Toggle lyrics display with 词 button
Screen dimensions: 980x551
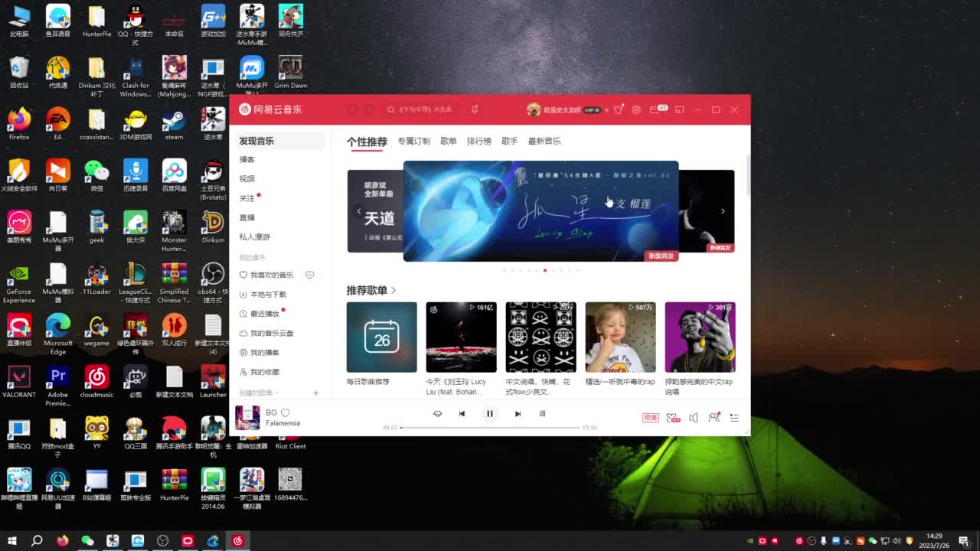click(542, 413)
